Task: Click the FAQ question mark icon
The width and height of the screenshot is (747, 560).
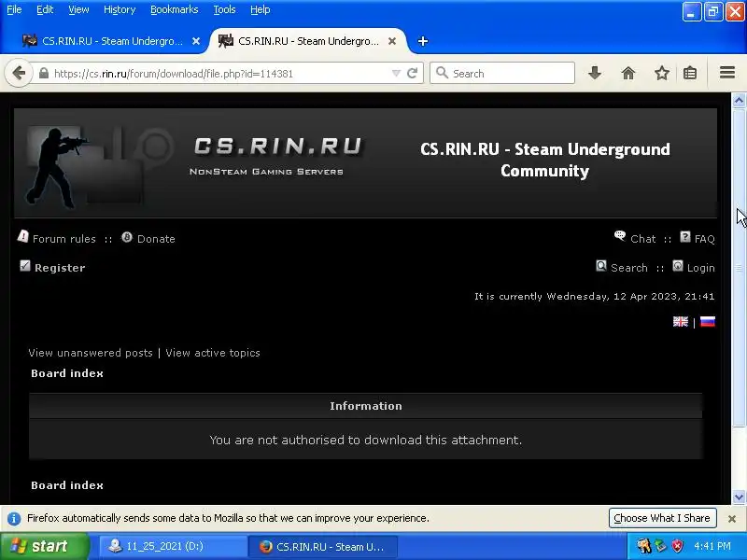Action: tap(685, 237)
